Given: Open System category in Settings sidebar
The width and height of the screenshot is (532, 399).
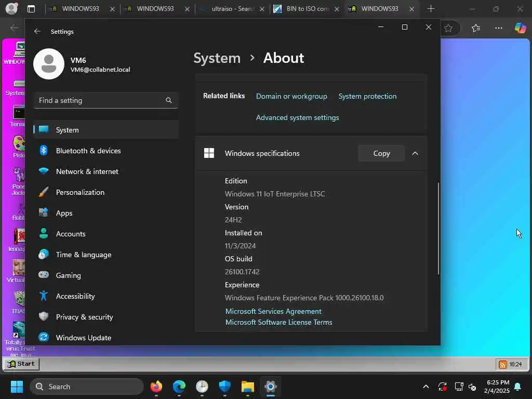Looking at the screenshot, I should 106,129.
